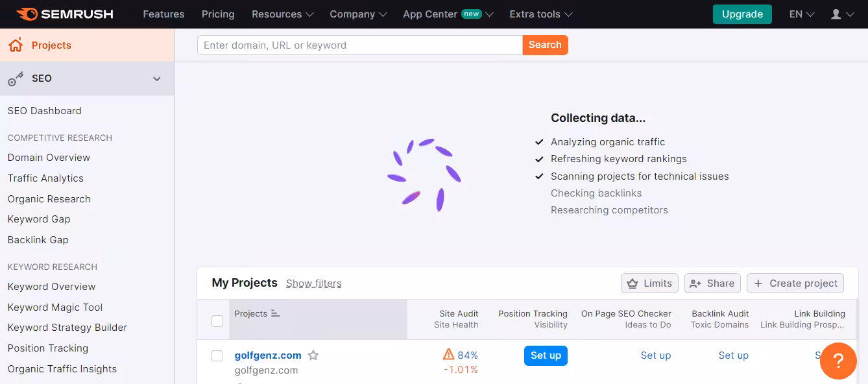This screenshot has width=868, height=384.
Task: Go to SEO Dashboard
Action: coord(45,111)
